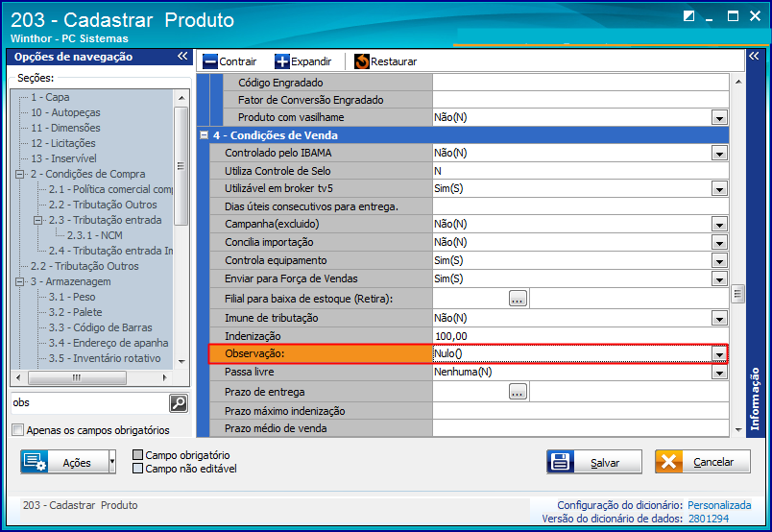Image resolution: width=772 pixels, height=532 pixels.
Task: Select 2.4 - Tributação entrada tree item
Action: pyautogui.click(x=110, y=251)
